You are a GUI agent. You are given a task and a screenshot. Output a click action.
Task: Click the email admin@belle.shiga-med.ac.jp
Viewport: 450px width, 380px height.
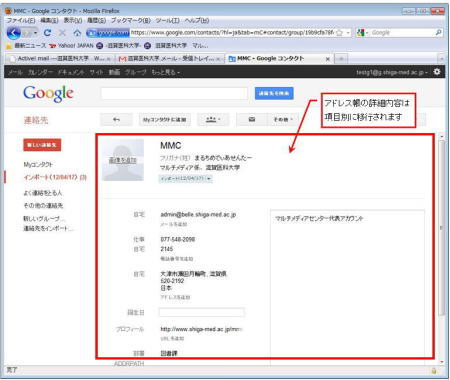[198, 215]
